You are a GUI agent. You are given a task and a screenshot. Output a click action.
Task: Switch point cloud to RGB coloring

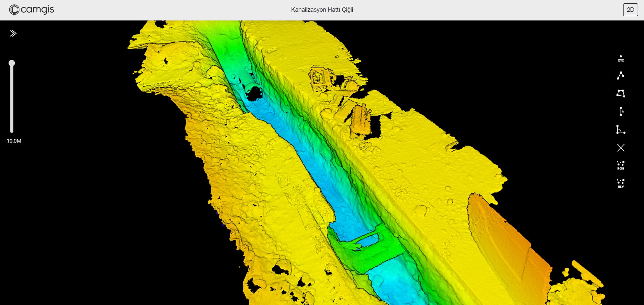[x=621, y=165]
